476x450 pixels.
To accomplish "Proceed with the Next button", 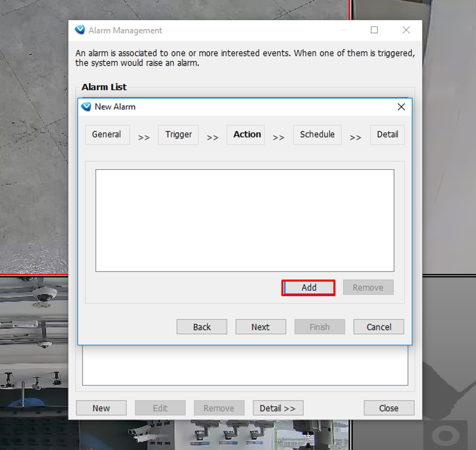I will pyautogui.click(x=260, y=327).
